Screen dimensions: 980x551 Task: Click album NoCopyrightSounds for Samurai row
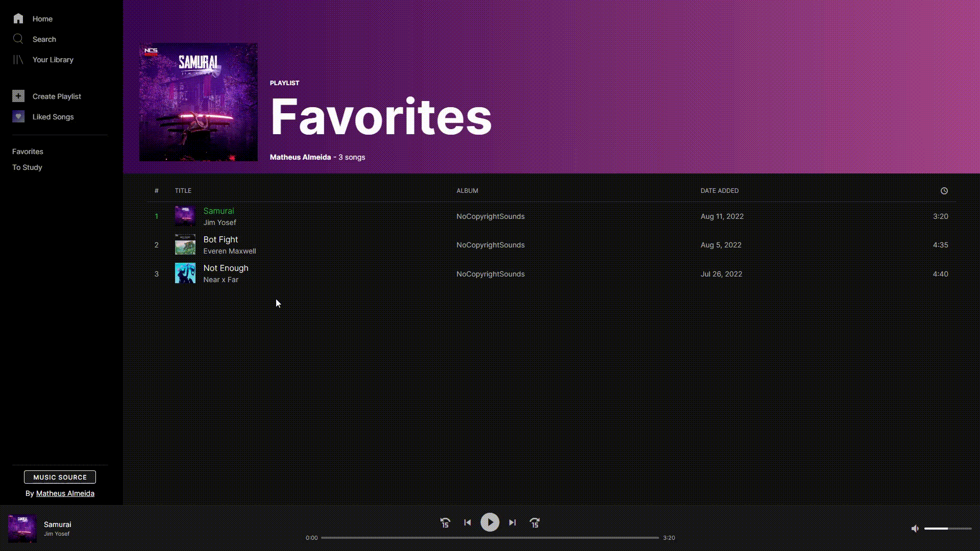(x=491, y=216)
